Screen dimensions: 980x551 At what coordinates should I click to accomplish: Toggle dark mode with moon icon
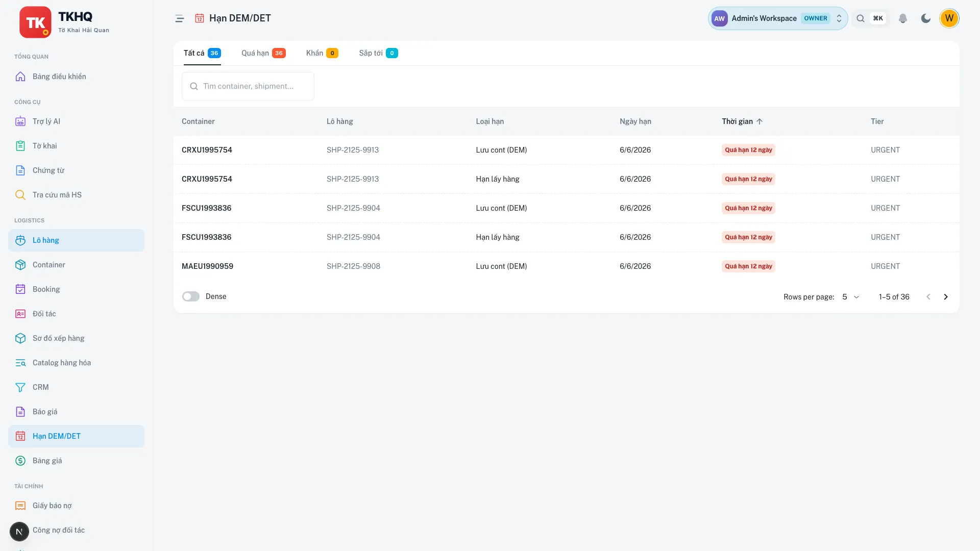coord(926,18)
